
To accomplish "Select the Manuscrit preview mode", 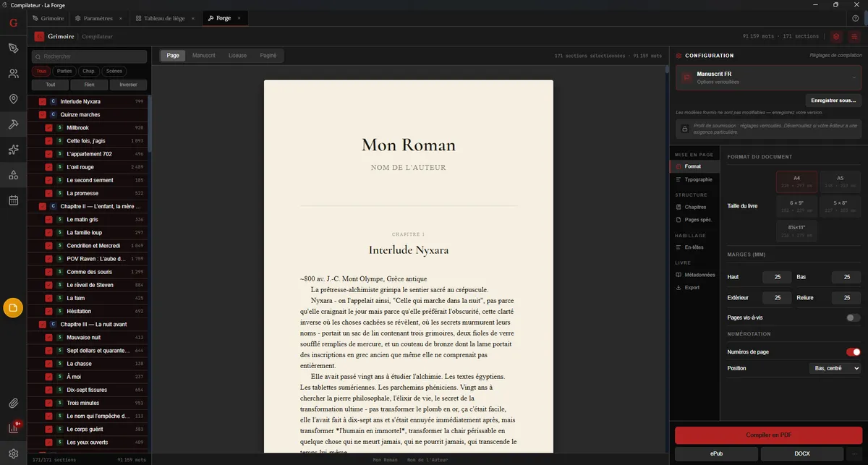I will (203, 56).
